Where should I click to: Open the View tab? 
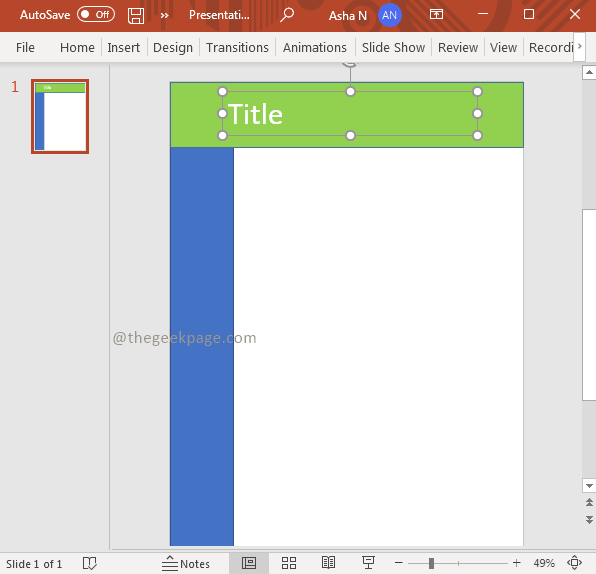click(503, 48)
